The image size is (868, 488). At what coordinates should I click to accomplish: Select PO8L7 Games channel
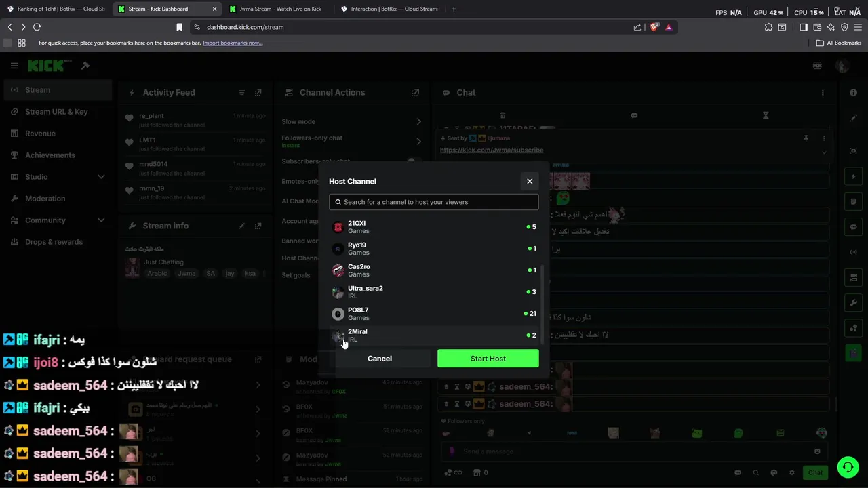pos(434,314)
